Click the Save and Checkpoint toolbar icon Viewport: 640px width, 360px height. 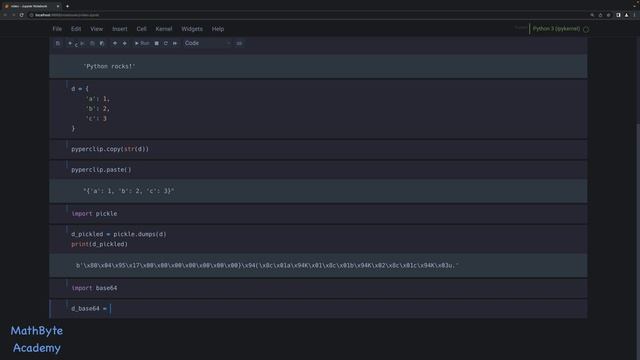(58, 43)
